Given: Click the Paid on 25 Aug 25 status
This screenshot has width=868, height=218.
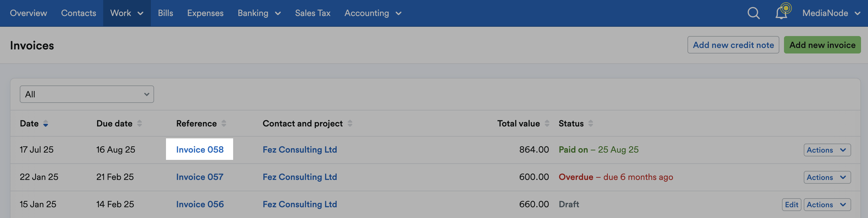Looking at the screenshot, I should point(599,150).
